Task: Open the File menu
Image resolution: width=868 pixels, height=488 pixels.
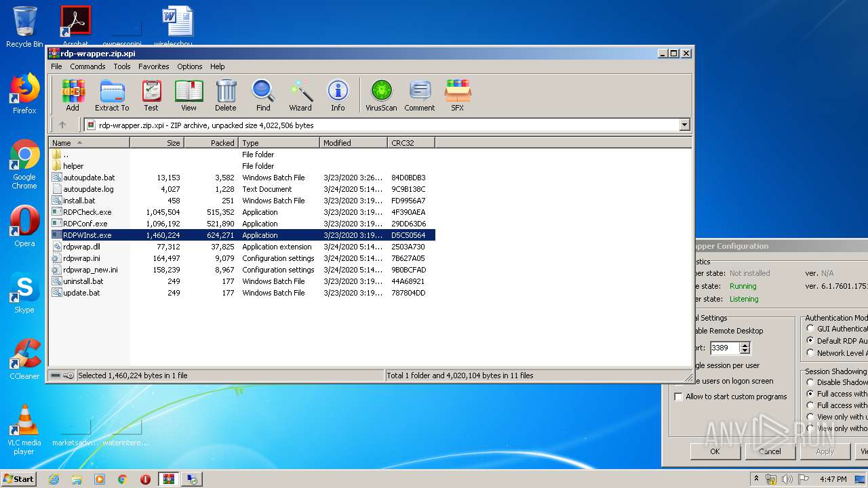Action: click(56, 66)
